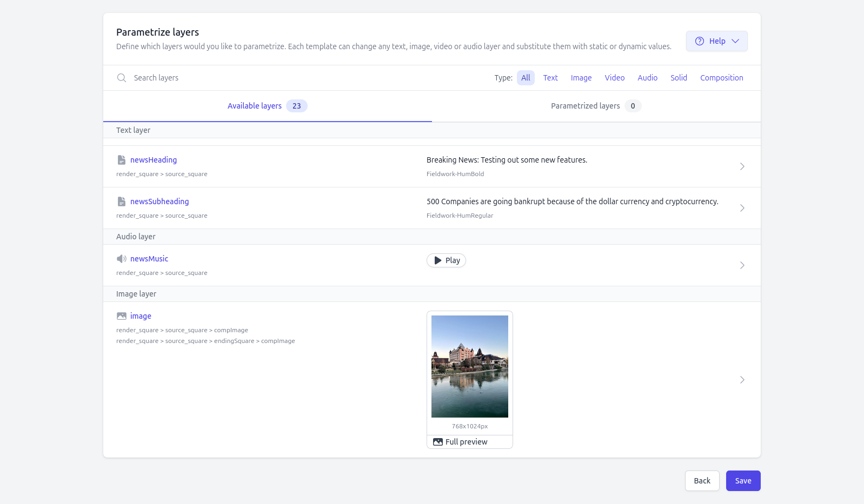Viewport: 864px width, 504px height.
Task: Expand the newsMusic layer row chevron
Action: pos(742,265)
